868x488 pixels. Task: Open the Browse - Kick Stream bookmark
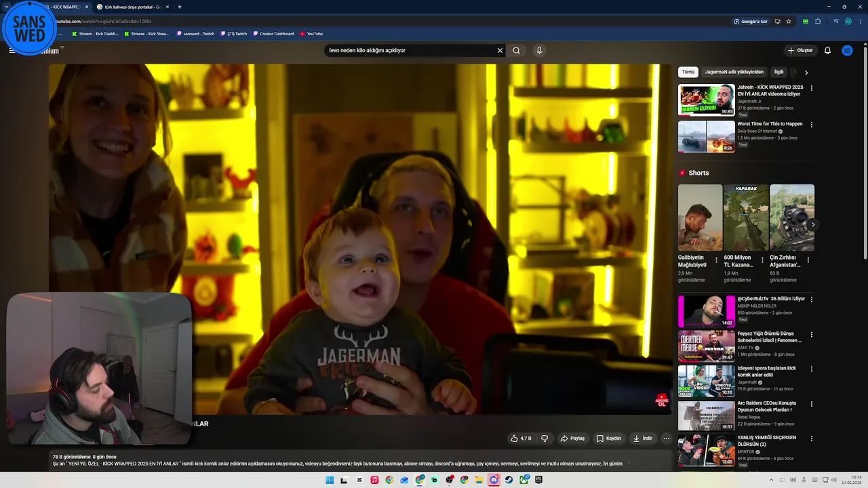146,33
